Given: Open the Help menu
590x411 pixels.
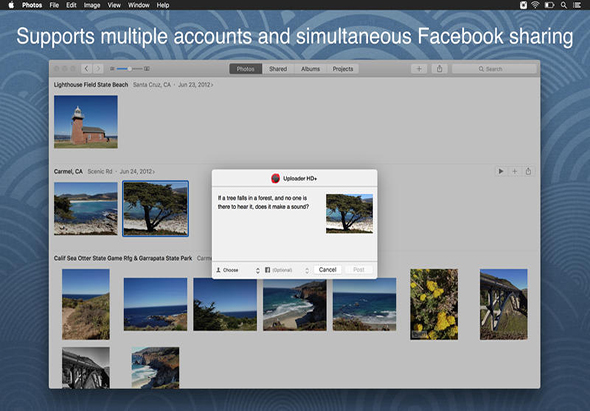Looking at the screenshot, I should tap(163, 5).
